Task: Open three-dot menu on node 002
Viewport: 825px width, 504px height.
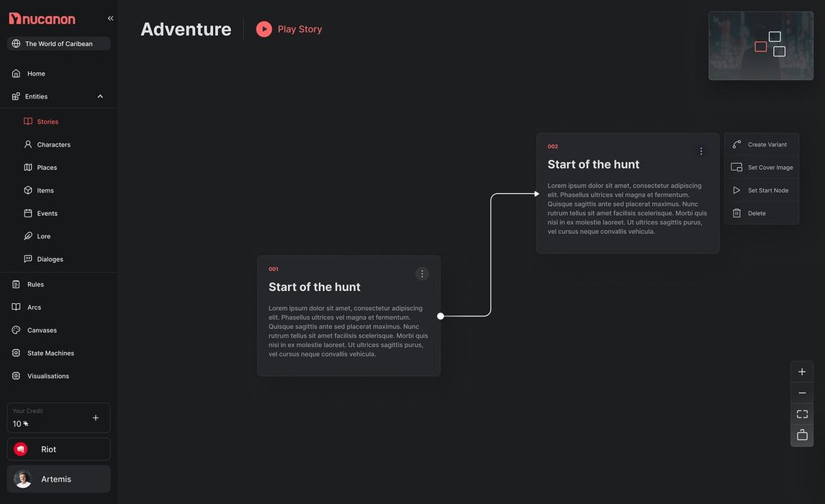Action: pos(701,151)
